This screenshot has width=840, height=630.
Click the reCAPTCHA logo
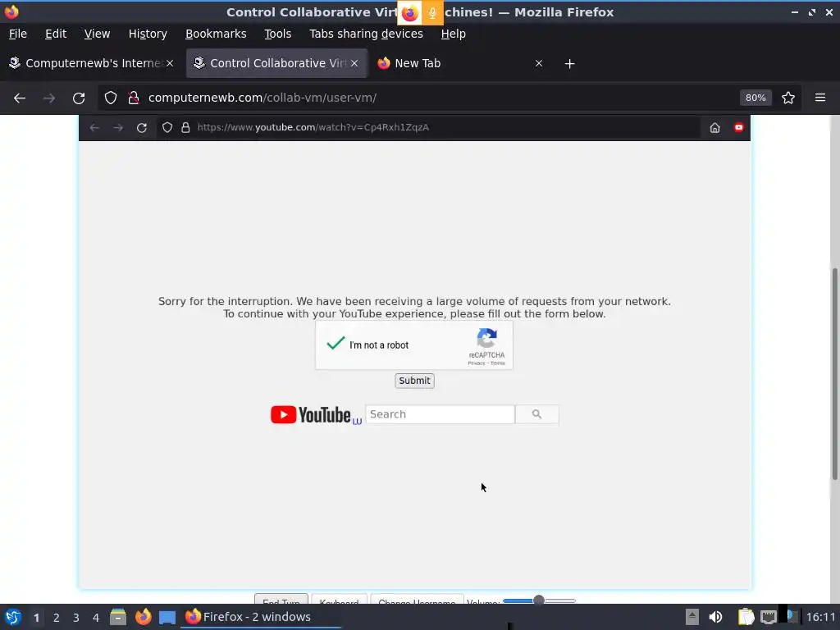pyautogui.click(x=486, y=338)
